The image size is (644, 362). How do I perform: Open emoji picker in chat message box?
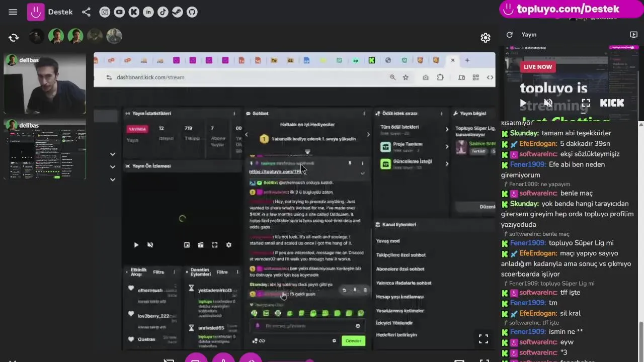pos(358,326)
